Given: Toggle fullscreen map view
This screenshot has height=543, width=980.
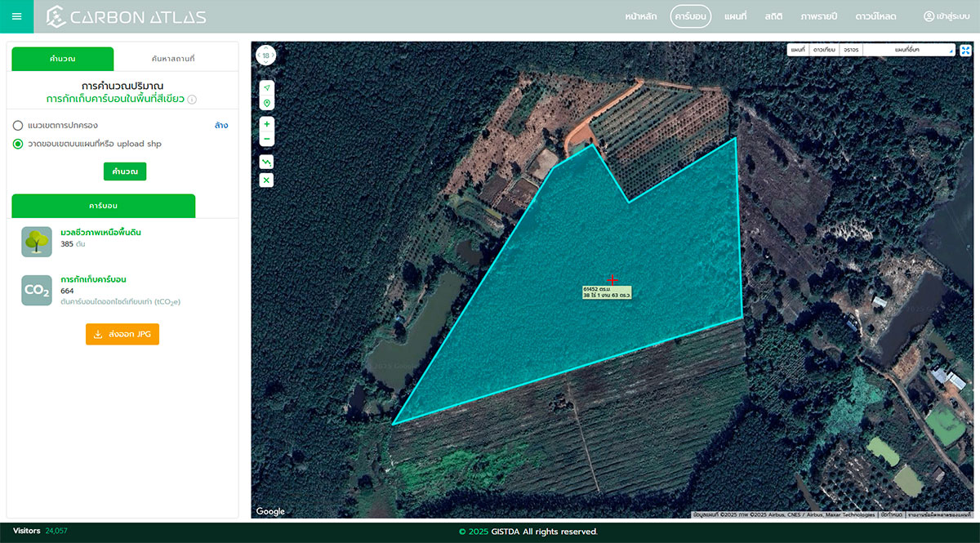Looking at the screenshot, I should coord(965,50).
